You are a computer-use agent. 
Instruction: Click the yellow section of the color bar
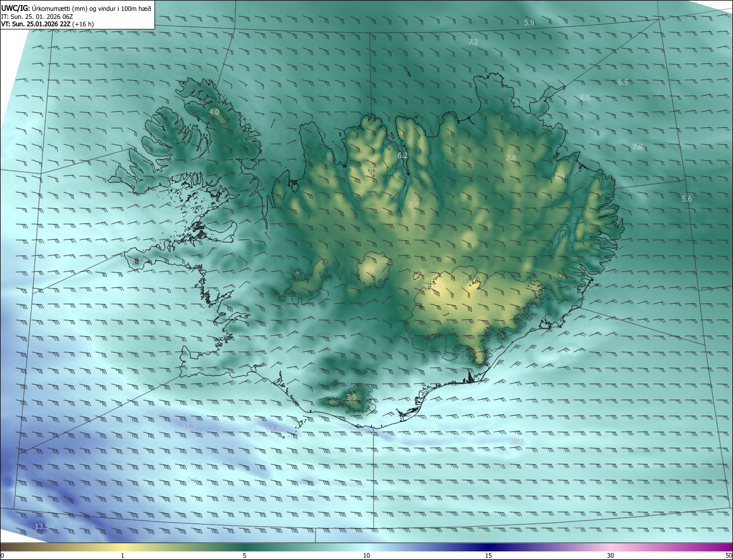coord(123,547)
